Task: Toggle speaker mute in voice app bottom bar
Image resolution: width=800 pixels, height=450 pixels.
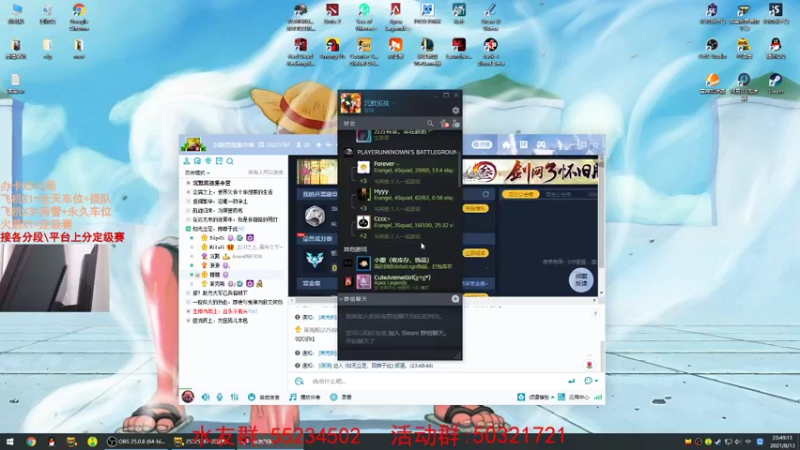Action: [205, 397]
